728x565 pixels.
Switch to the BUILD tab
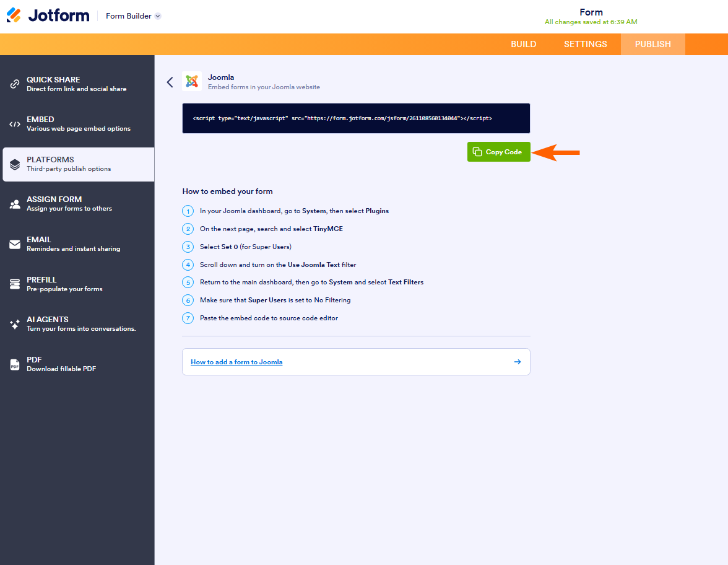(x=523, y=44)
